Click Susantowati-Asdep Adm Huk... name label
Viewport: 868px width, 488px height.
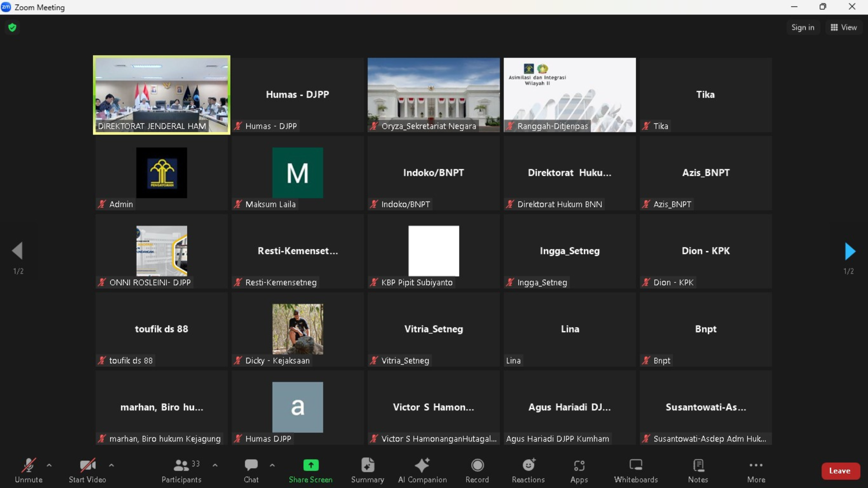tap(710, 439)
